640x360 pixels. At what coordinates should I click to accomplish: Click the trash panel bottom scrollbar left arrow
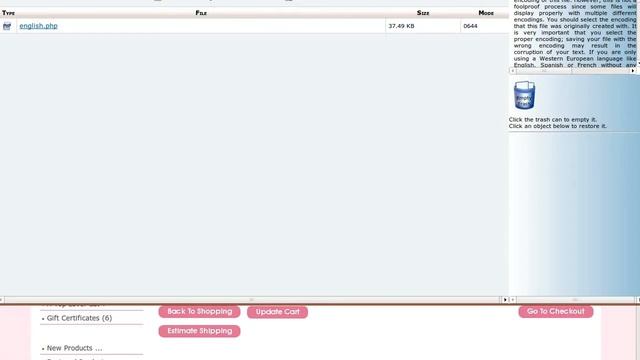pyautogui.click(x=513, y=300)
